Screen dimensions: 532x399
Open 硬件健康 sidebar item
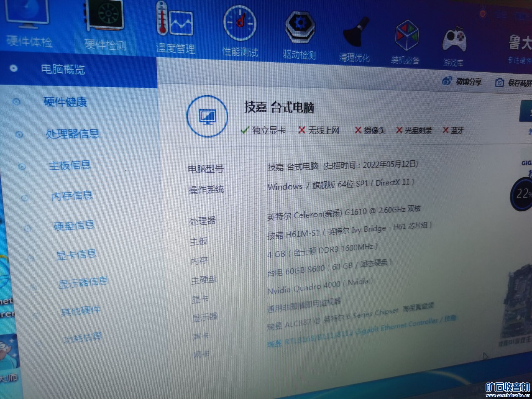65,102
